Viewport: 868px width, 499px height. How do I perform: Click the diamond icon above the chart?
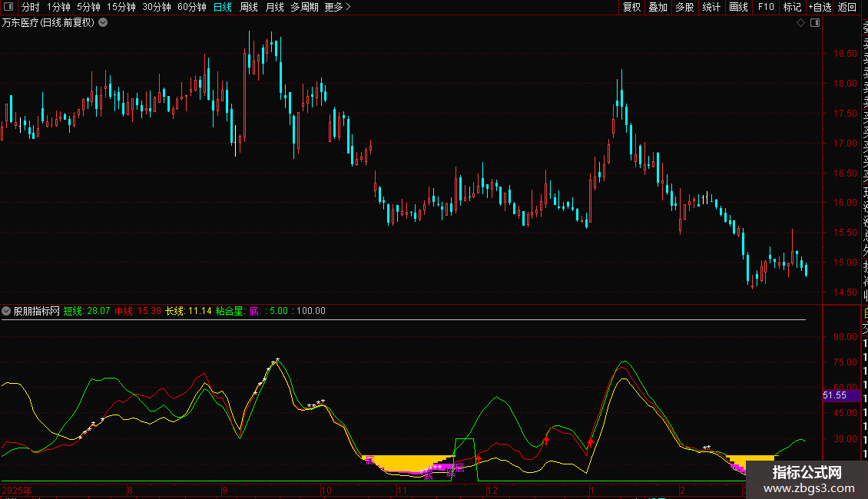800,23
